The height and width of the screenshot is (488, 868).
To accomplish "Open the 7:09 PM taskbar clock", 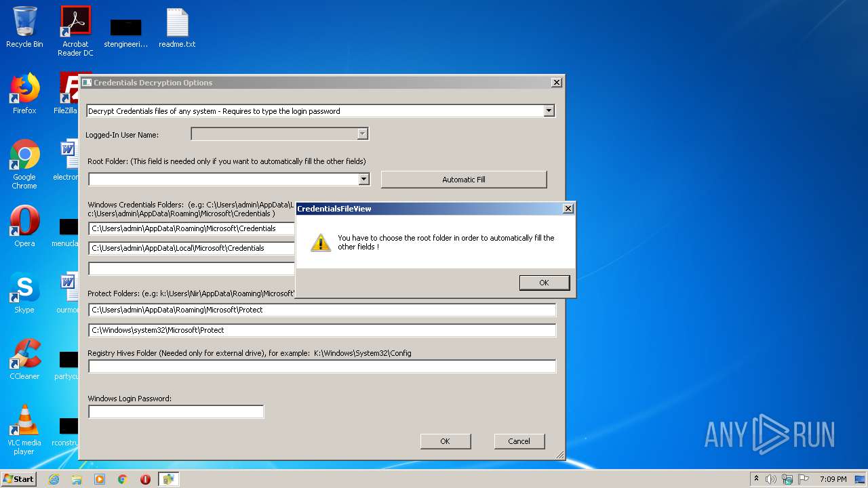I will [x=833, y=479].
